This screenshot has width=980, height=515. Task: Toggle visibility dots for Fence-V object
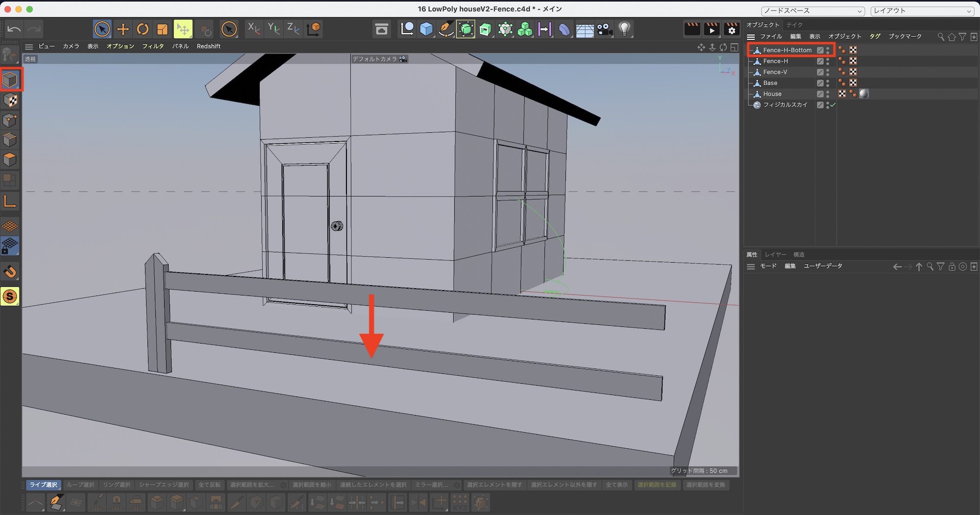point(828,72)
